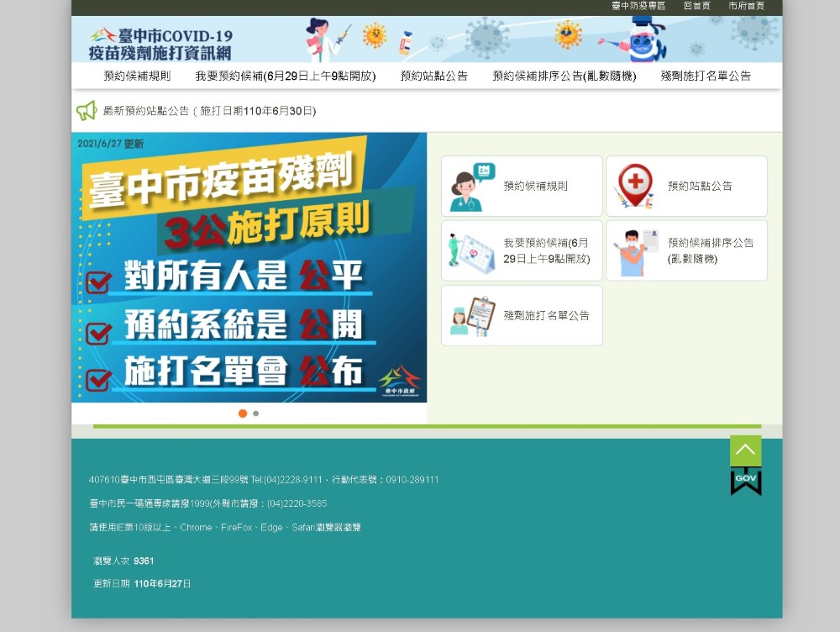
Task: Go to 臺中防疫專區 top link
Action: pyautogui.click(x=638, y=6)
